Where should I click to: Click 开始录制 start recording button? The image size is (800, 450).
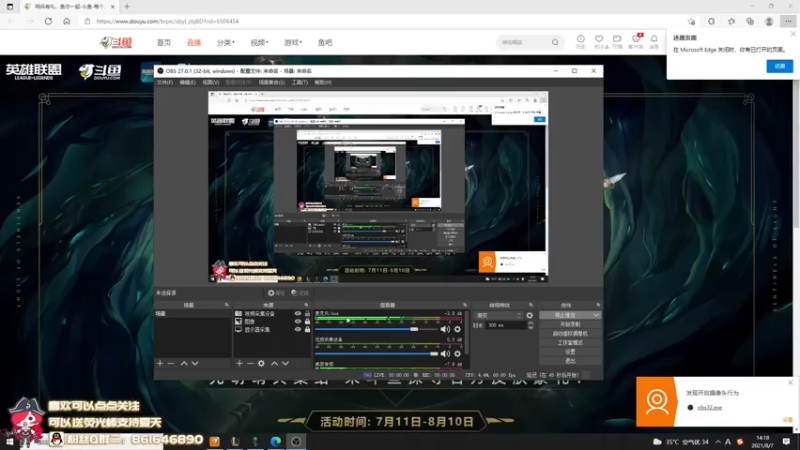[570, 324]
